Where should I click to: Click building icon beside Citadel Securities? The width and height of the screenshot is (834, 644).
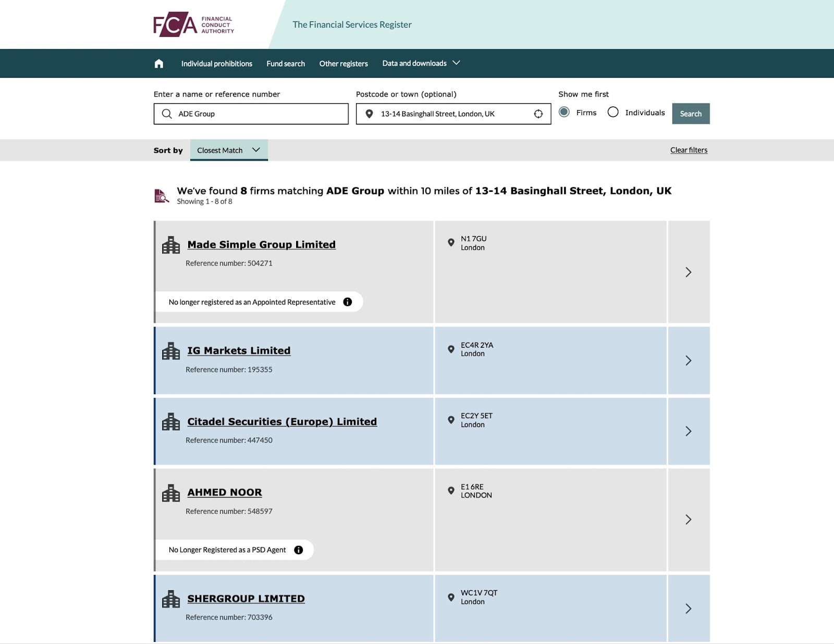(171, 422)
